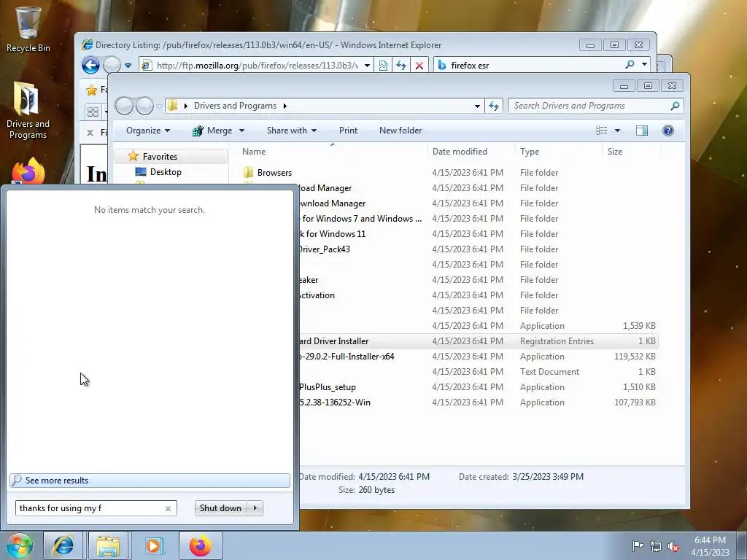The width and height of the screenshot is (747, 560).
Task: Open the Explorer help icon
Action: click(x=668, y=131)
